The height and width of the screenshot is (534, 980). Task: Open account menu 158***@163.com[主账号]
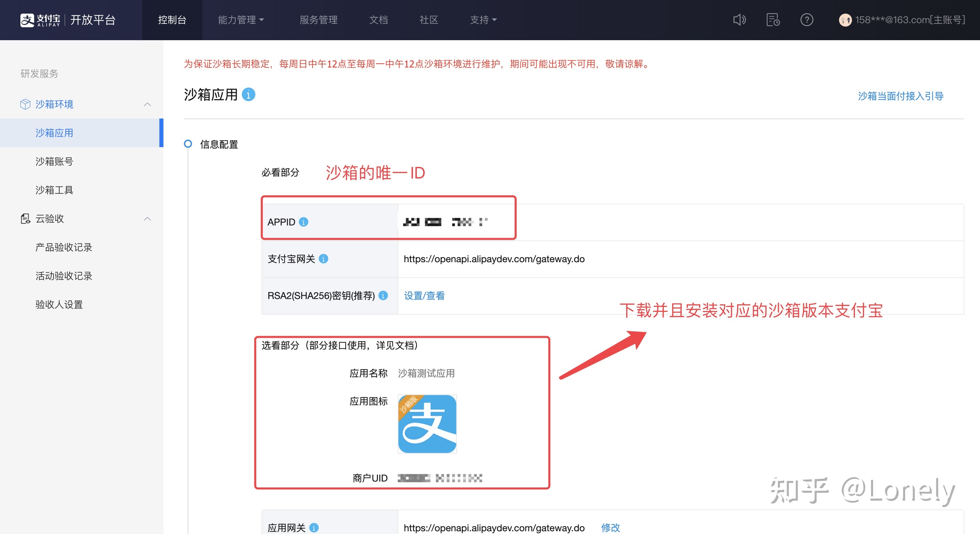(910, 20)
